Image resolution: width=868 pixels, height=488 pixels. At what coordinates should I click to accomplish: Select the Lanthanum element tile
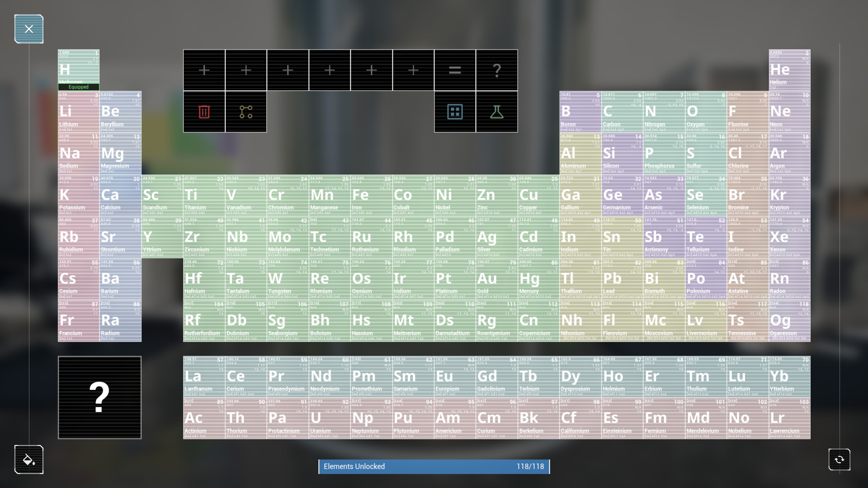pyautogui.click(x=204, y=376)
